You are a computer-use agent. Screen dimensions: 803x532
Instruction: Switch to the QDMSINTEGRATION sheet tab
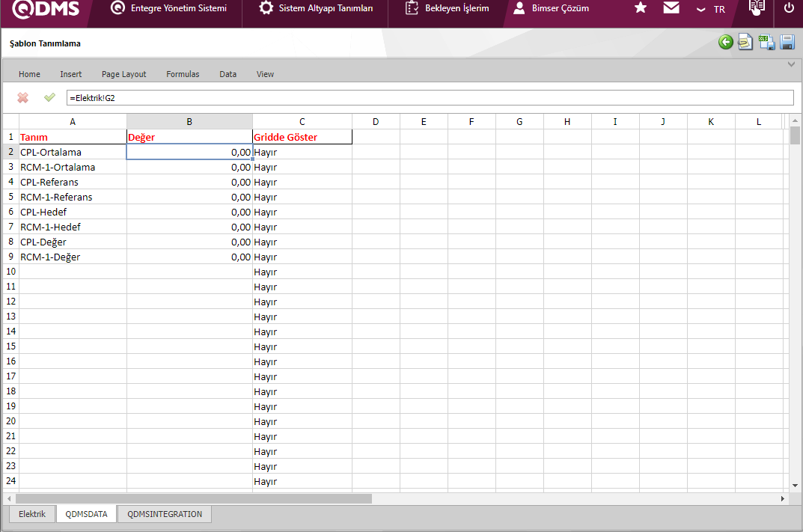165,514
